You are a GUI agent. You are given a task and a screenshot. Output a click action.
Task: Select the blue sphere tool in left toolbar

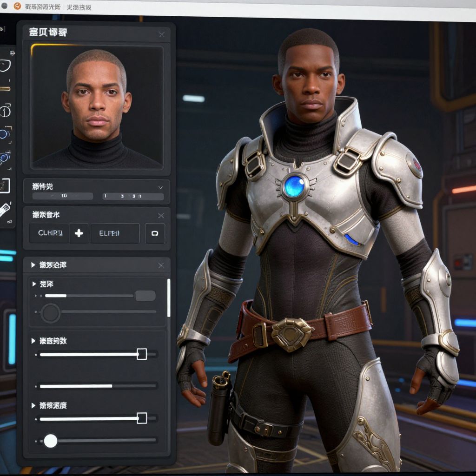click(x=5, y=134)
